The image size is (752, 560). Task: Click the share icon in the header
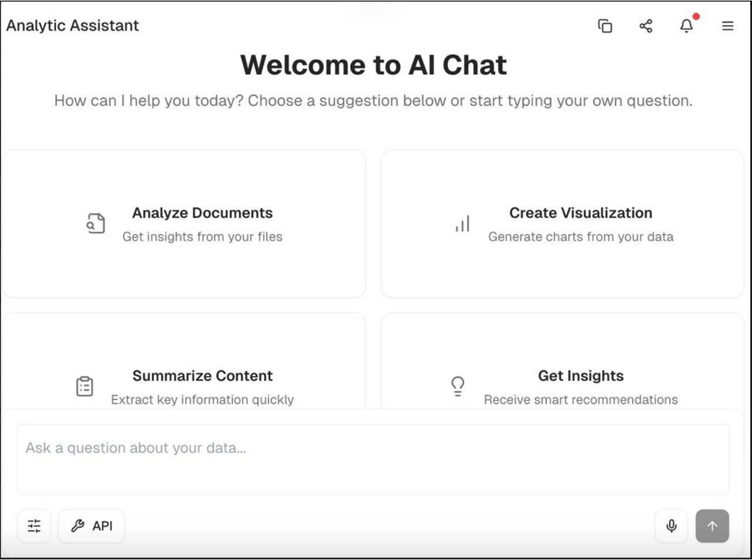[x=646, y=26]
